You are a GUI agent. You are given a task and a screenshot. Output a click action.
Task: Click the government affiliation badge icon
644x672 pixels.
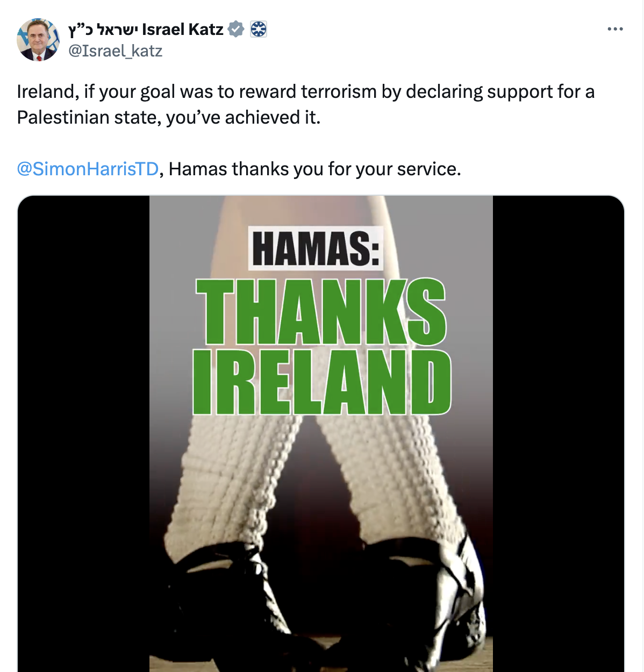pyautogui.click(x=259, y=29)
